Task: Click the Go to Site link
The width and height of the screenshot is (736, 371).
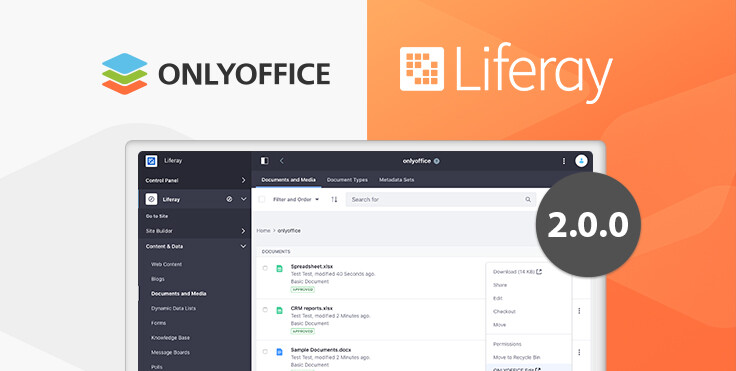Action: [x=157, y=216]
